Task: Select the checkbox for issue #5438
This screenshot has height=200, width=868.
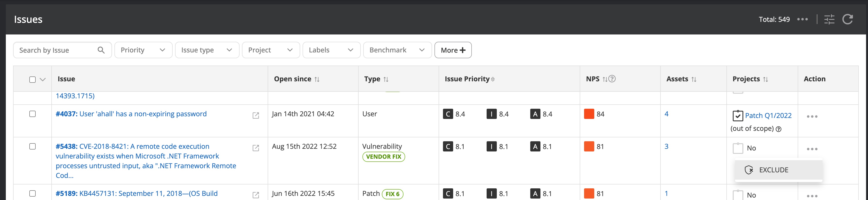Action: click(x=32, y=146)
